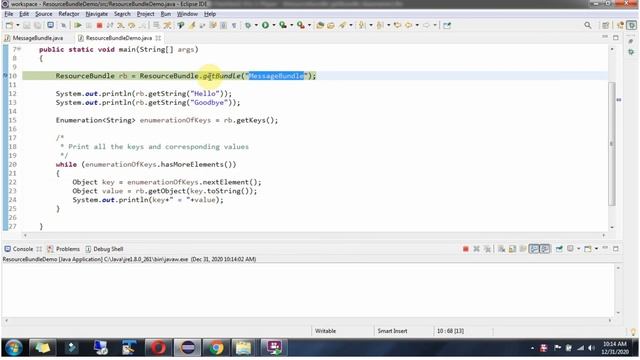Open the Window menu
Image resolution: width=640 pixels, height=360 pixels.
(187, 14)
